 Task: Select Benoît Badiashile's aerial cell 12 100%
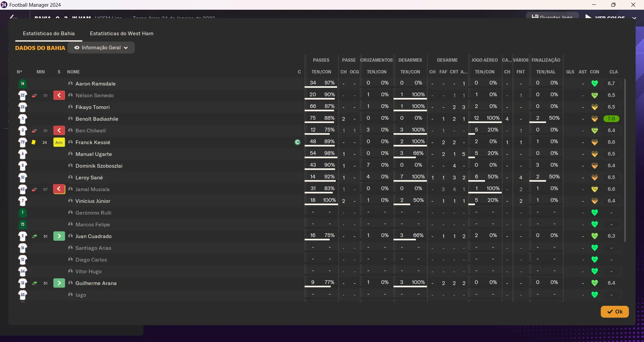485,118
